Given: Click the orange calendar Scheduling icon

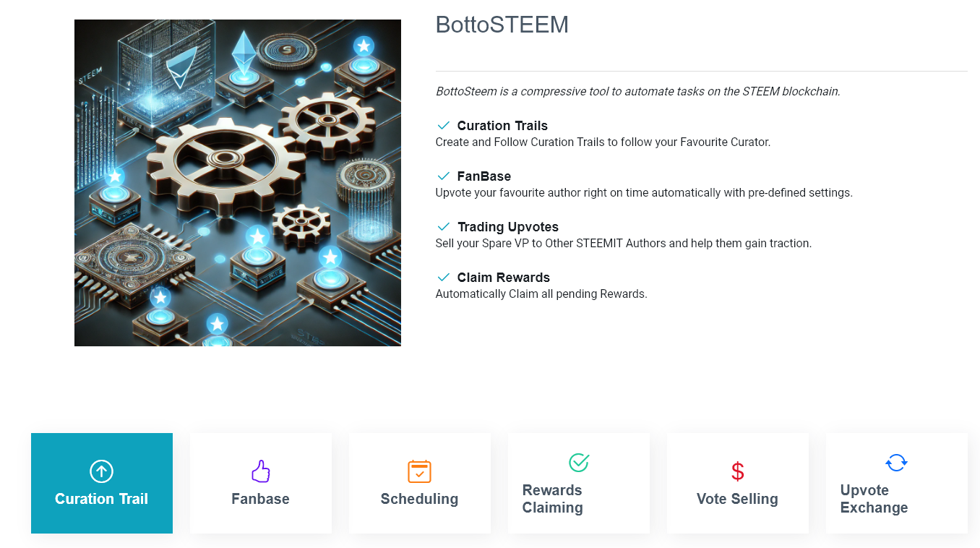Looking at the screenshot, I should click(x=419, y=471).
